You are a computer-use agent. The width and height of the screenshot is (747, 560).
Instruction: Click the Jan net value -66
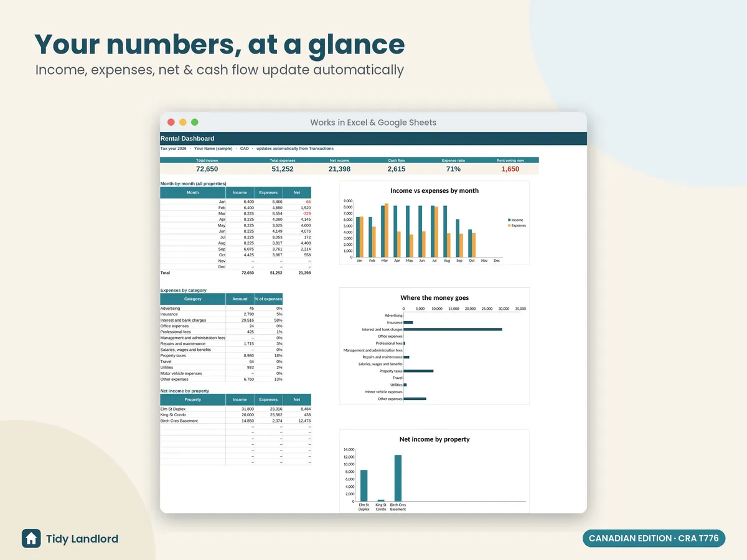click(x=308, y=202)
